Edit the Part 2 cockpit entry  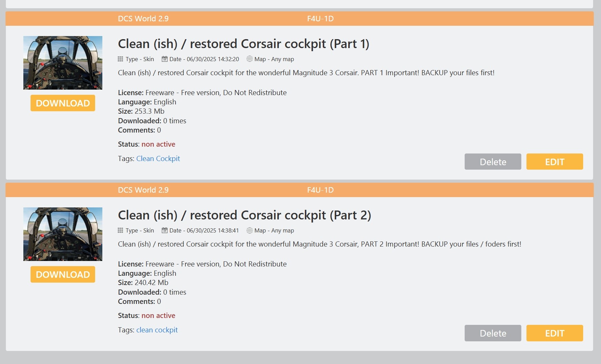click(x=555, y=333)
